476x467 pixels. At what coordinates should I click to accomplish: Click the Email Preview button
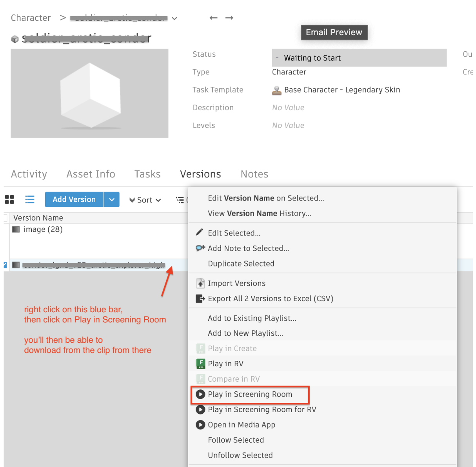pos(334,32)
